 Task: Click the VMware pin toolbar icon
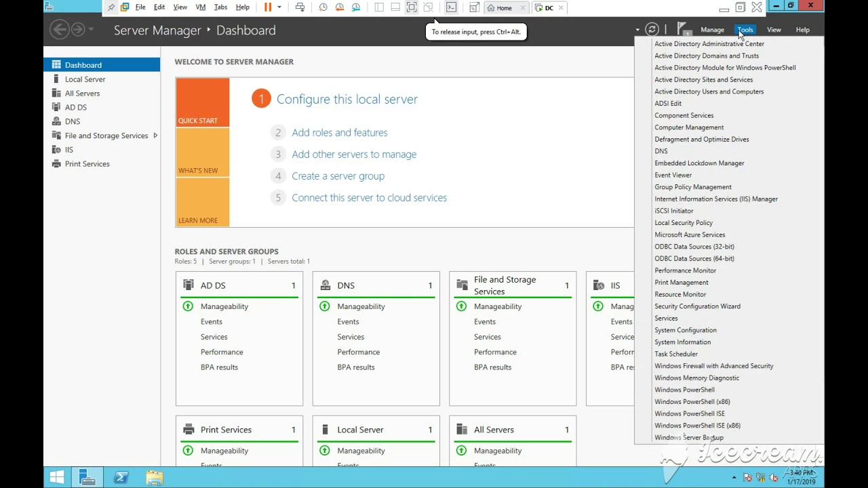tap(111, 7)
